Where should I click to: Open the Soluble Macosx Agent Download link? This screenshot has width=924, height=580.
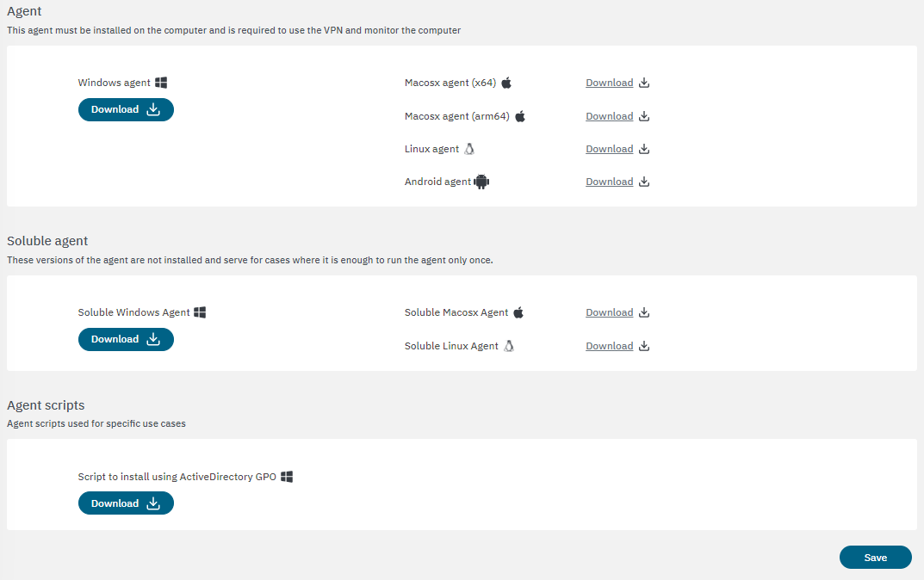click(609, 312)
